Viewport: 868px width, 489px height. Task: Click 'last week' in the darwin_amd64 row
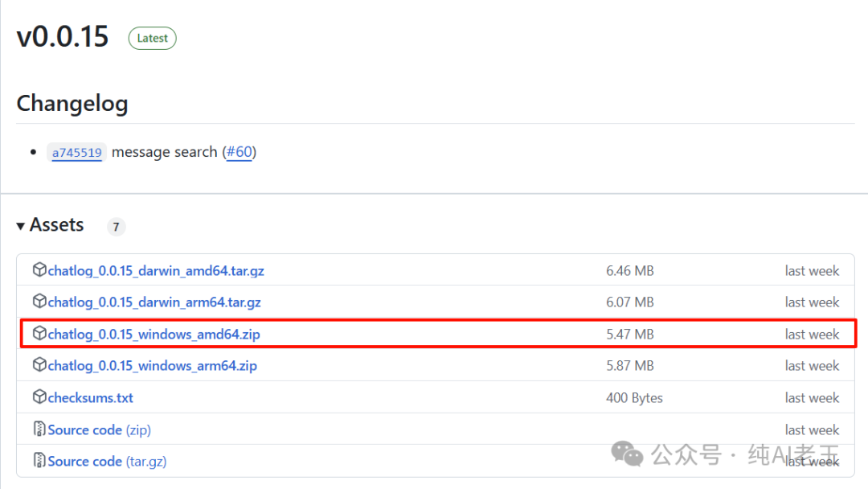point(812,271)
